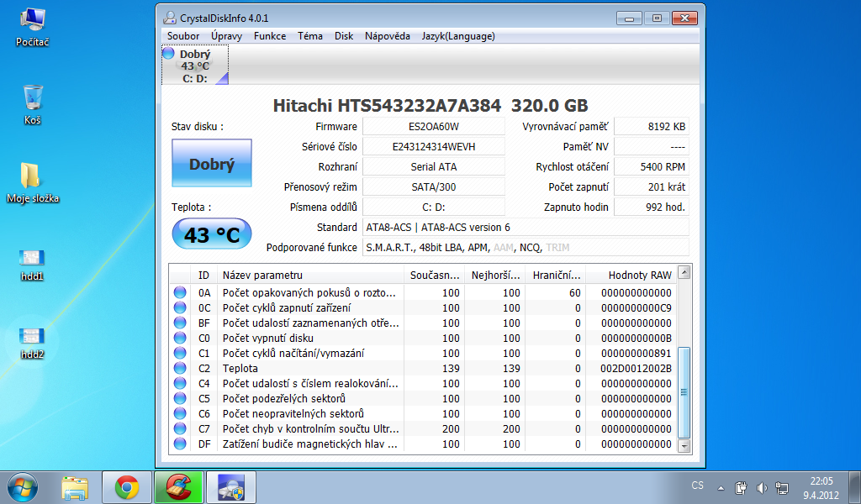
Task: Click the Paměť NV value field
Action: 652,147
